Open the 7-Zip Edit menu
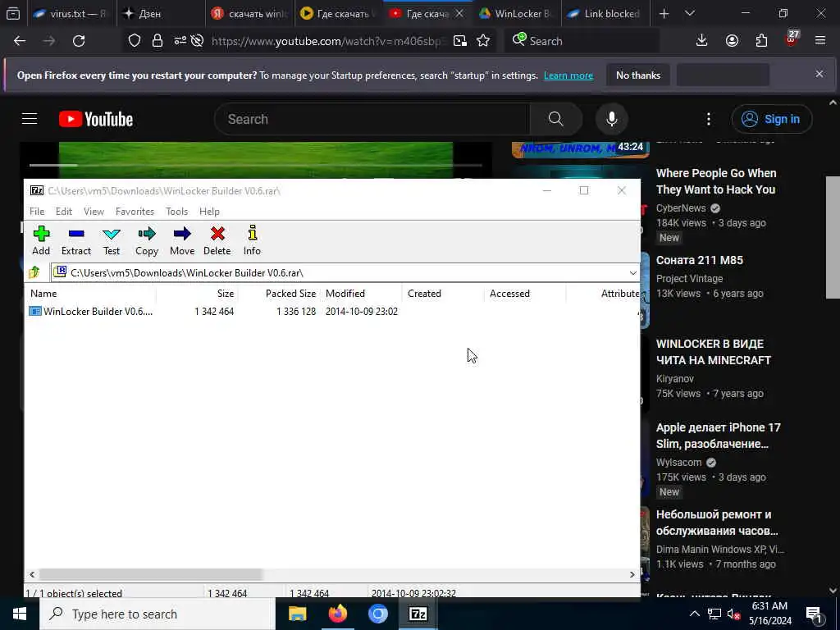 click(64, 212)
